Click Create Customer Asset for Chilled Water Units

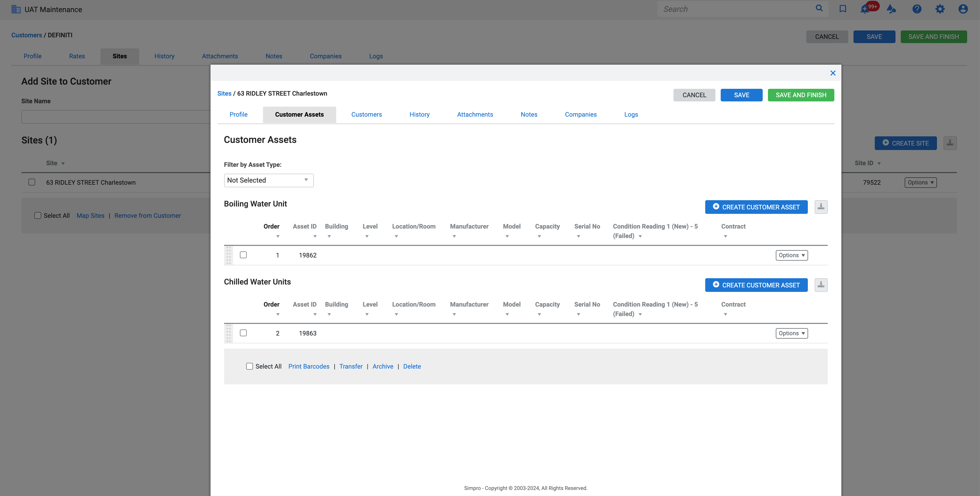point(756,285)
